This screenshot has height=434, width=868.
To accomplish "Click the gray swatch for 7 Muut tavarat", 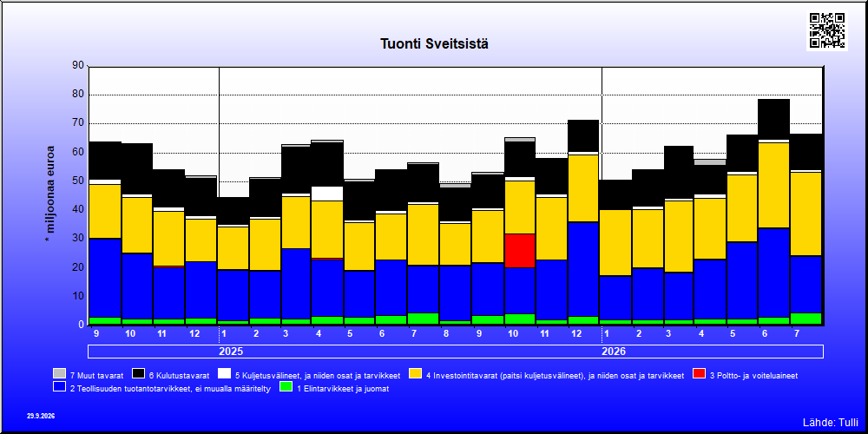I will pyautogui.click(x=59, y=374).
